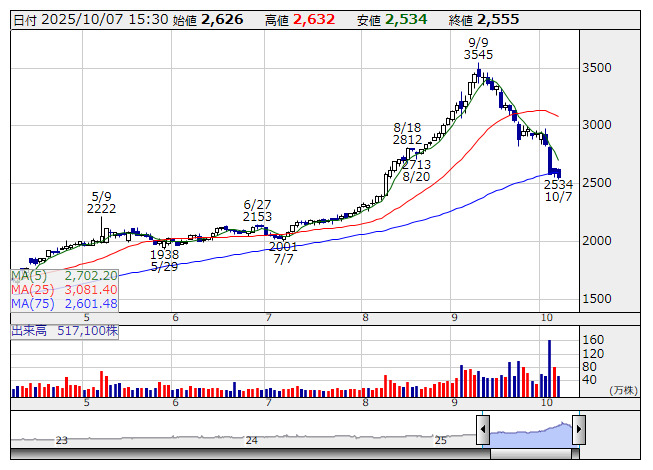Click the 終値 2,555 closing price

(484, 20)
